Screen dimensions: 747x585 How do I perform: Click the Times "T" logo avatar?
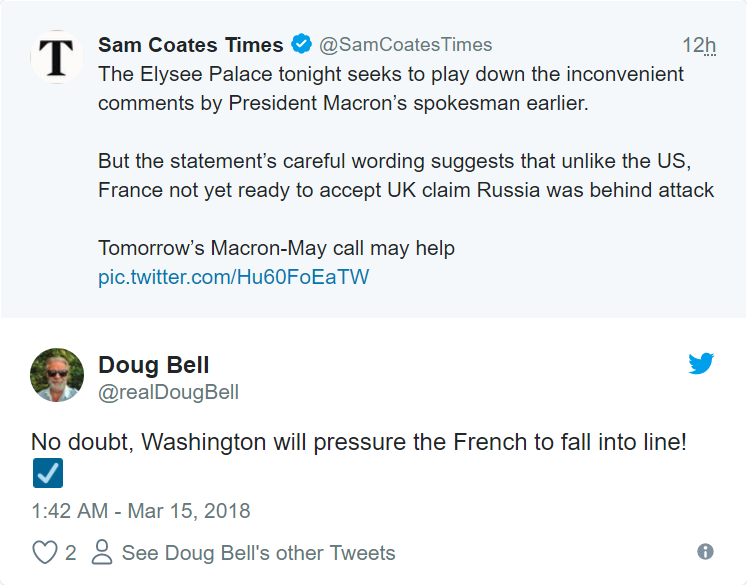(57, 57)
